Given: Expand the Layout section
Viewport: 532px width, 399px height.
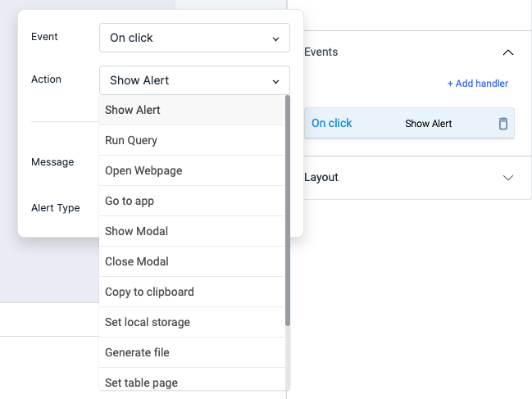Looking at the screenshot, I should coord(507,178).
